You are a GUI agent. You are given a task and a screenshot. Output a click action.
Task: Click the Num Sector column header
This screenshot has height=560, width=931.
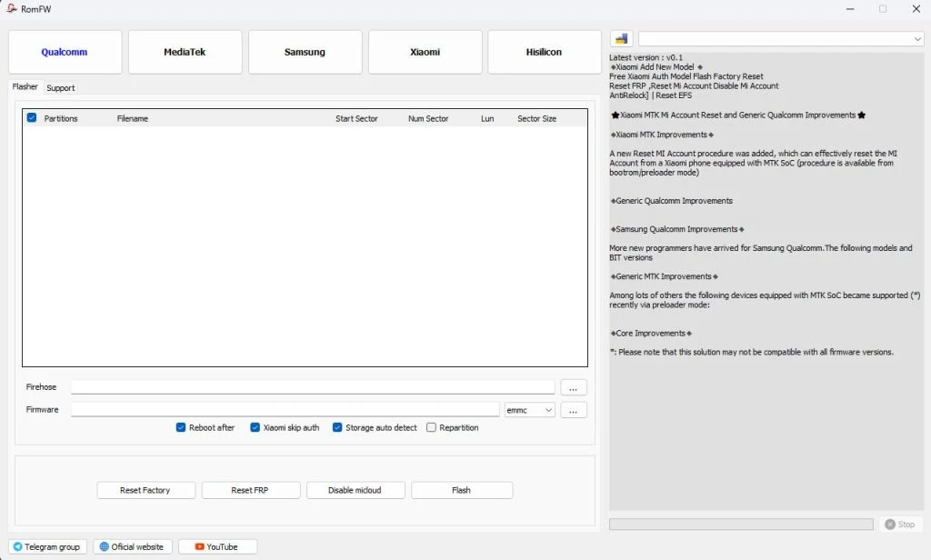click(428, 119)
